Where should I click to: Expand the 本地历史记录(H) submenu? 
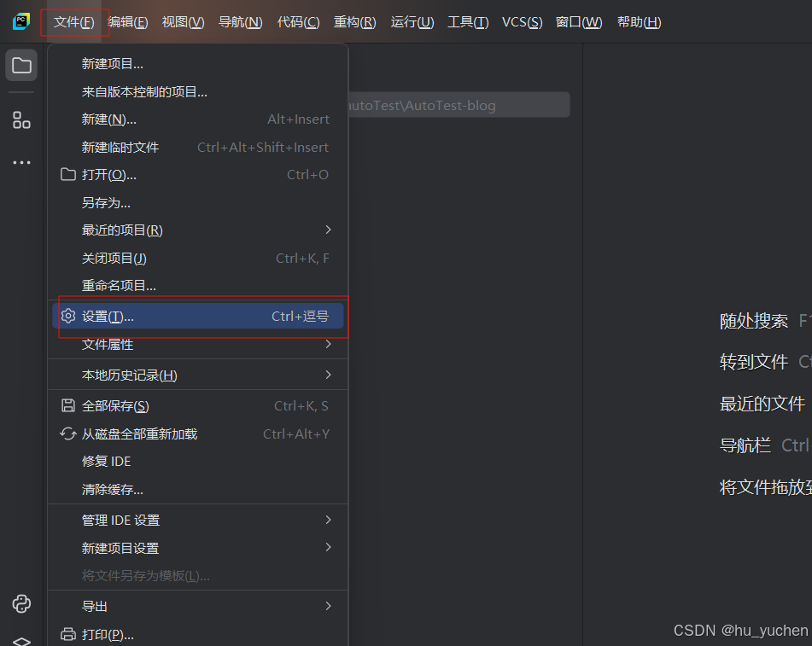pos(329,375)
